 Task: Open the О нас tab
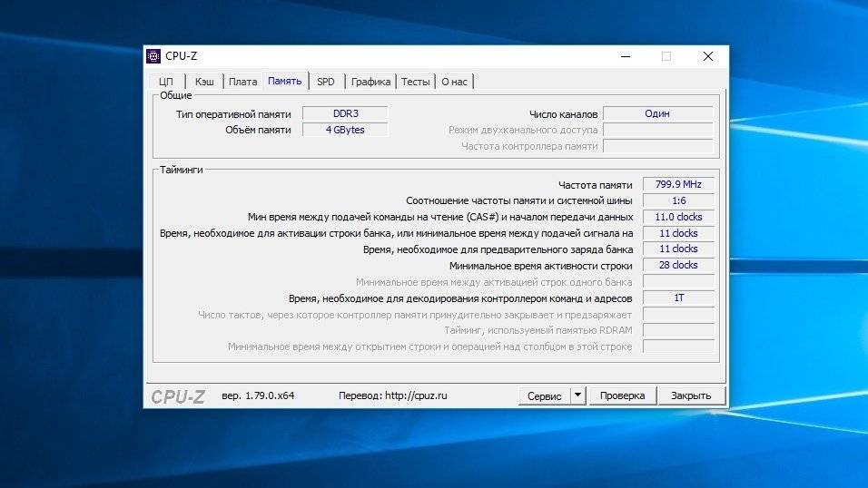coord(454,82)
